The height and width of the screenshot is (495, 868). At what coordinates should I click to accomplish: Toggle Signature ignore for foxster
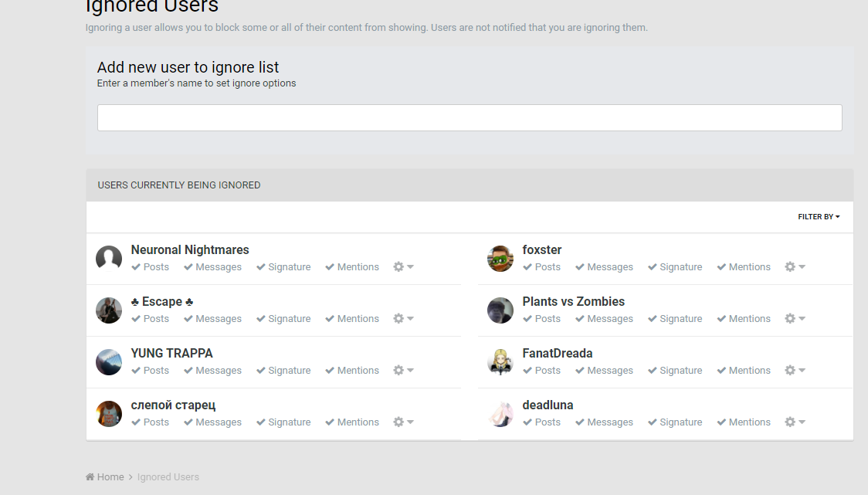[675, 267]
